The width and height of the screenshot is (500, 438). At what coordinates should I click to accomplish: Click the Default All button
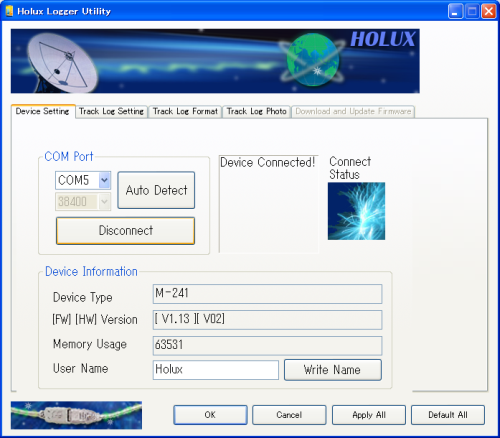click(x=448, y=415)
